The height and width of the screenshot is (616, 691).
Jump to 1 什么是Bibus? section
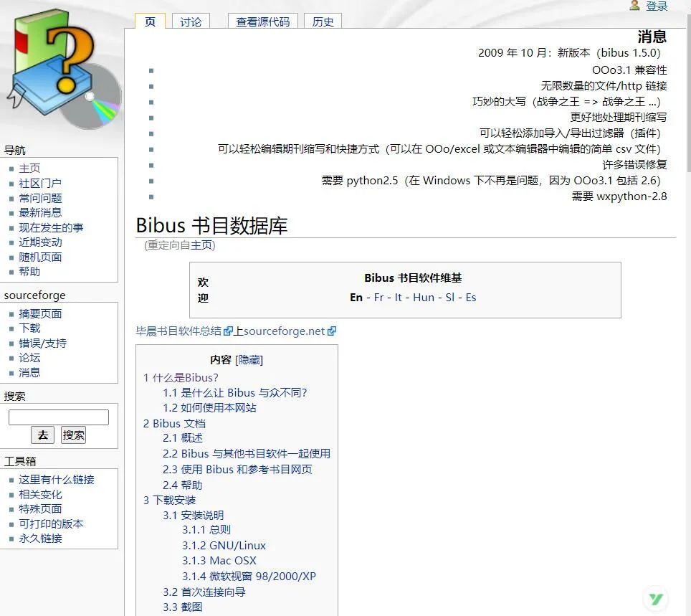coord(181,378)
